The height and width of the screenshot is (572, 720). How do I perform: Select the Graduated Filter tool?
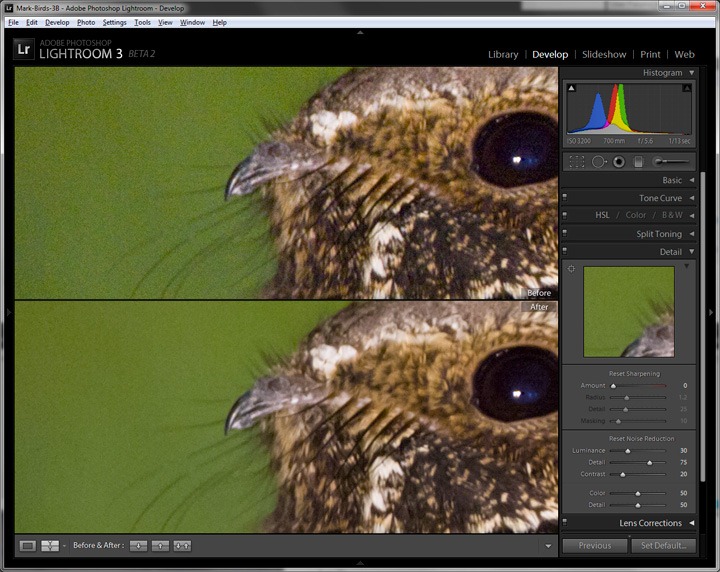pyautogui.click(x=638, y=162)
